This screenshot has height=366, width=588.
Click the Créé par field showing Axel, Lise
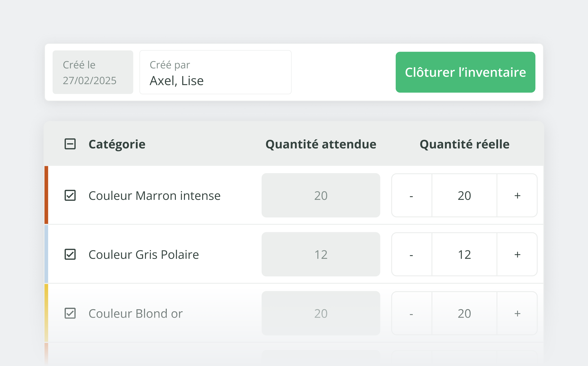tap(215, 72)
